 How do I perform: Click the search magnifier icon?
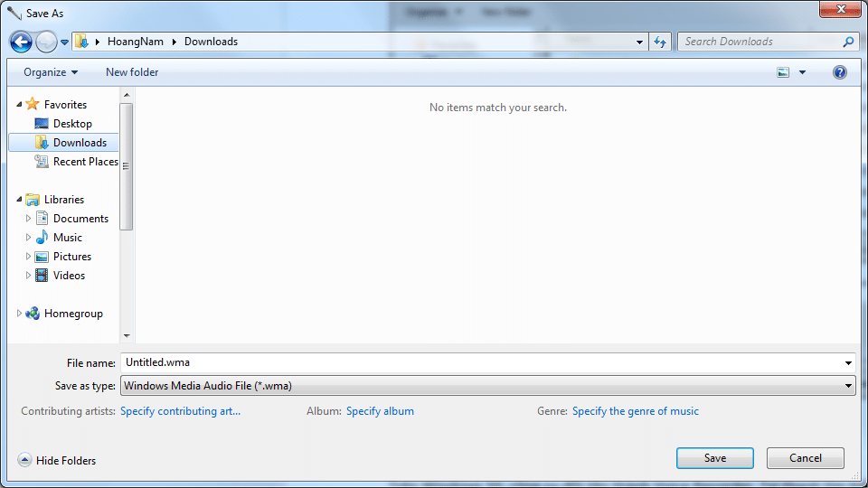[x=848, y=42]
